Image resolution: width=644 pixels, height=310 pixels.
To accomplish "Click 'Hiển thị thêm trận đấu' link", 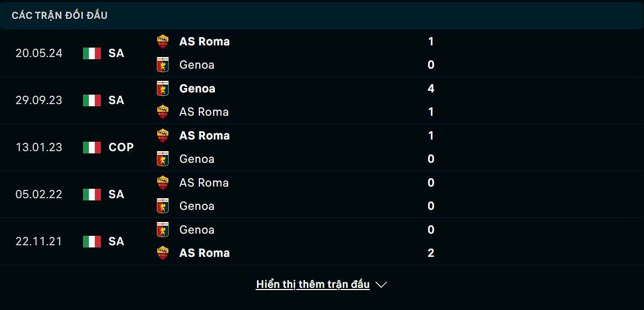I will [x=312, y=285].
